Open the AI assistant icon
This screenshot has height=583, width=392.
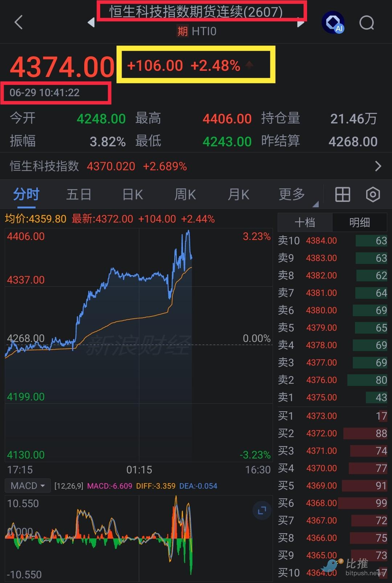pyautogui.click(x=333, y=23)
